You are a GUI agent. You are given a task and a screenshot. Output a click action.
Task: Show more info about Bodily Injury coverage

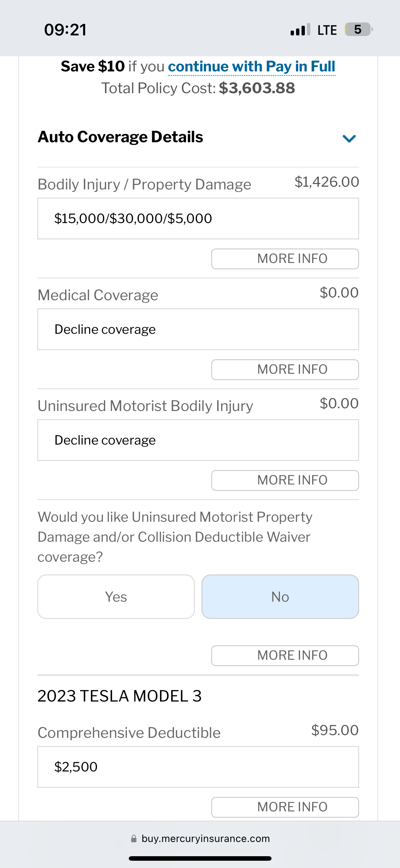285,259
